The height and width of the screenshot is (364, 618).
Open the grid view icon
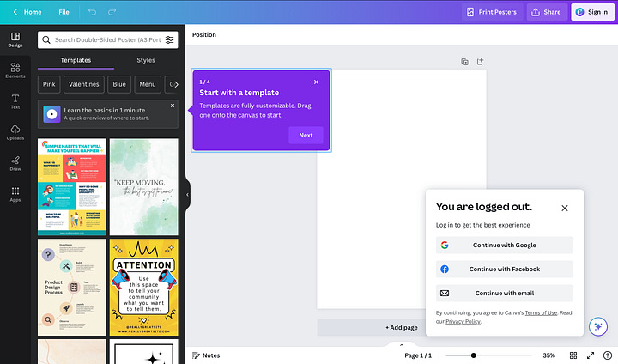pyautogui.click(x=573, y=355)
